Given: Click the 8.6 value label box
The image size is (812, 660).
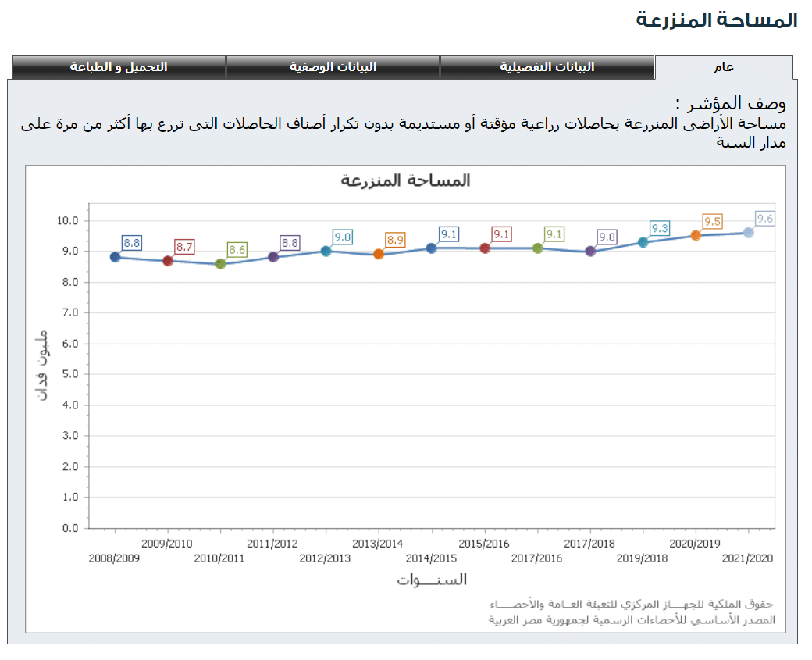Looking at the screenshot, I should click(x=237, y=250).
